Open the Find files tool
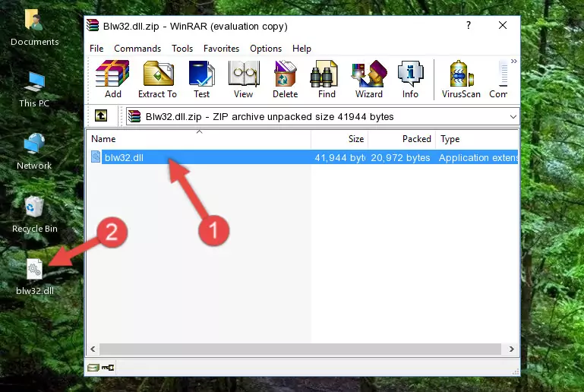 point(327,79)
